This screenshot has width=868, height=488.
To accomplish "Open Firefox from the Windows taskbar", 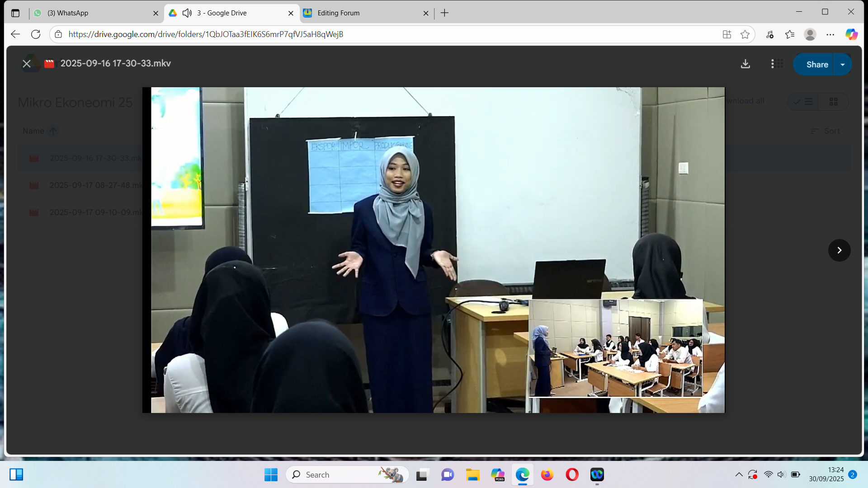I will click(x=547, y=475).
